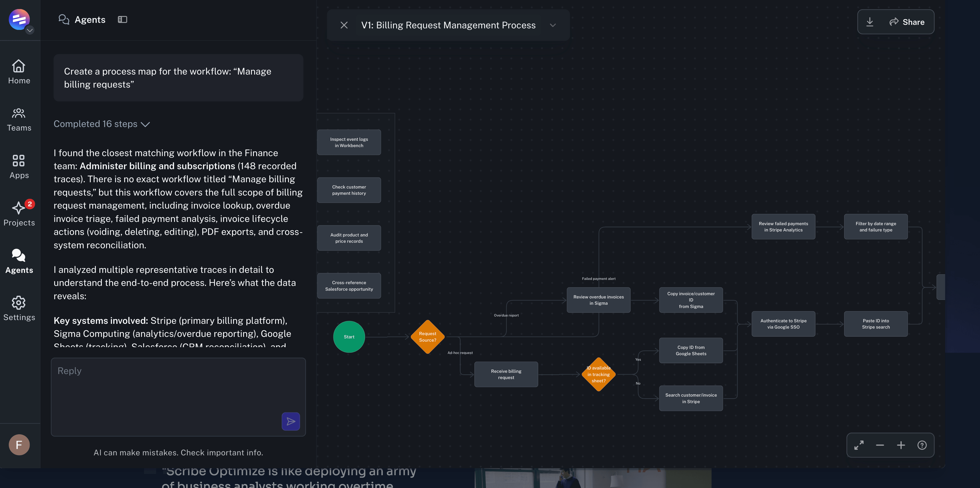This screenshot has width=980, height=488.
Task: Send the reply message
Action: click(291, 421)
